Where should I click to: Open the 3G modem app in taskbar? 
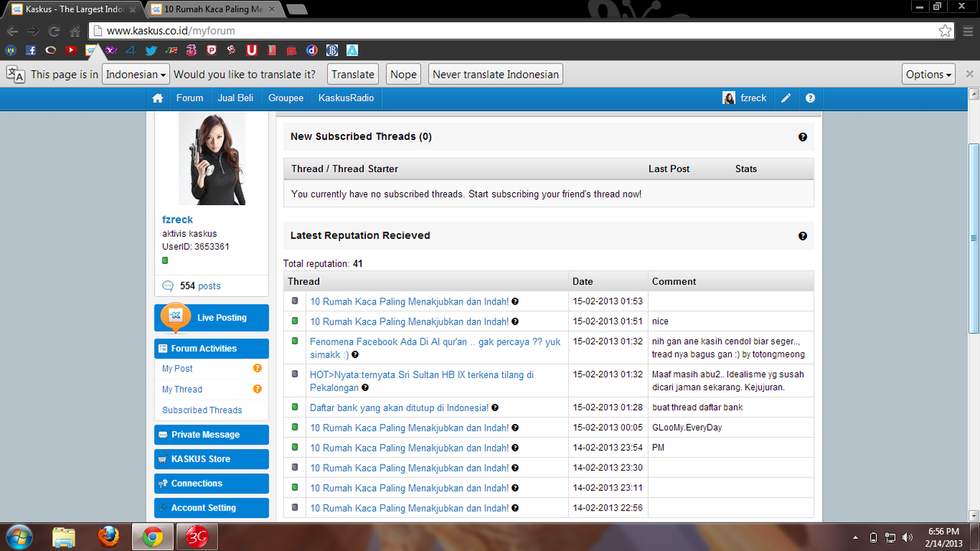(x=198, y=536)
